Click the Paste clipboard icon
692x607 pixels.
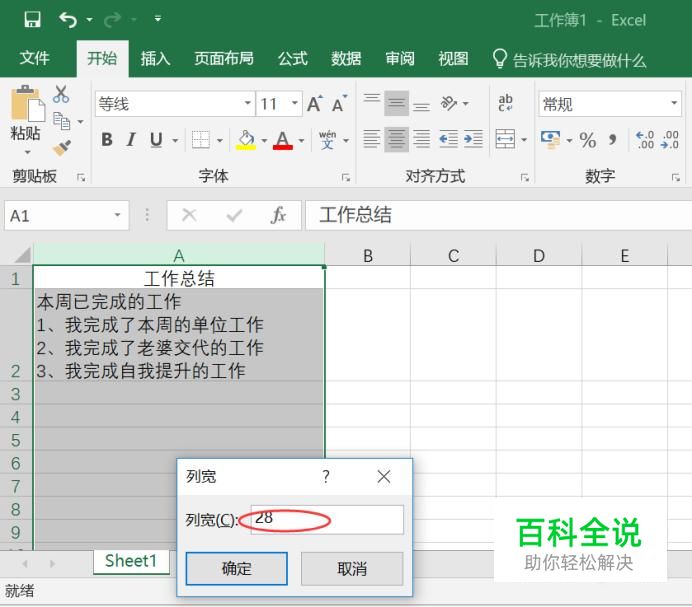[27, 104]
